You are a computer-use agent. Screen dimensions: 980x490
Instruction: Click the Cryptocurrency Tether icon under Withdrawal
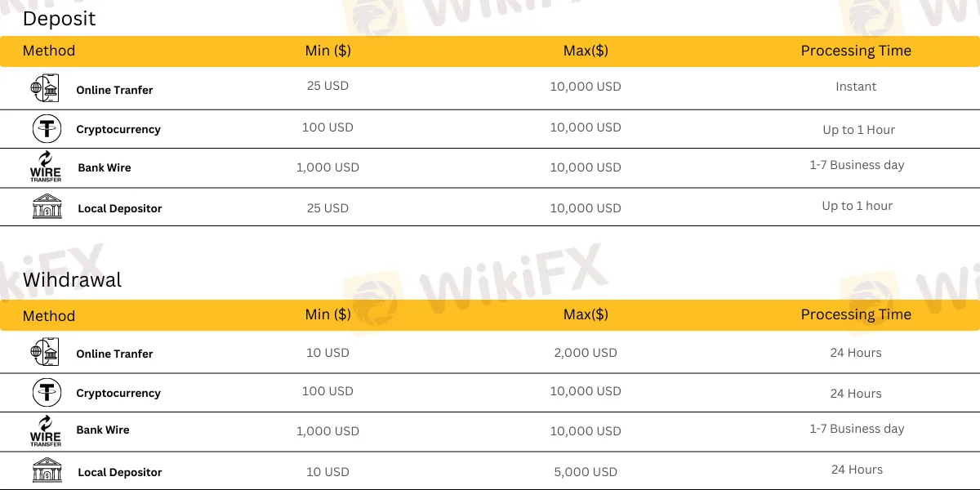47,393
